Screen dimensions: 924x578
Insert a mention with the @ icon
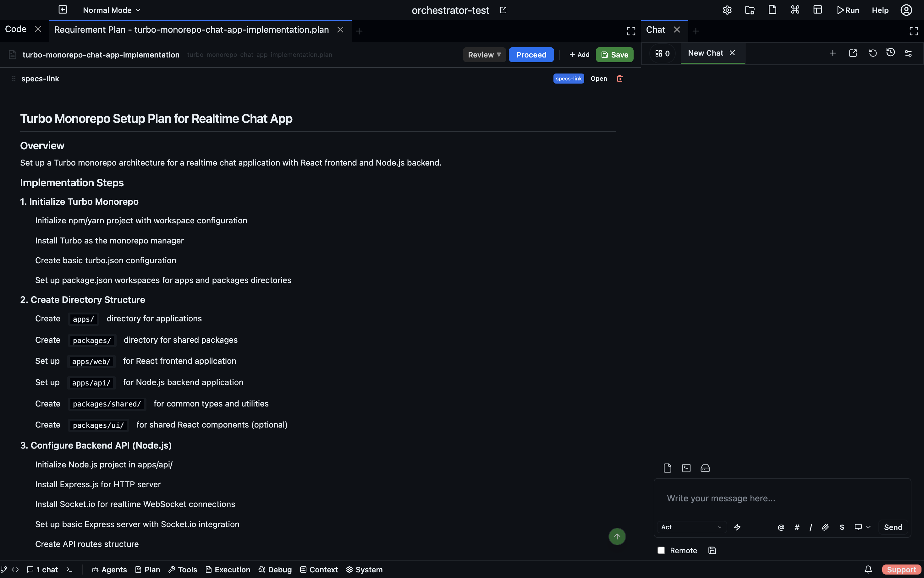coord(781,527)
